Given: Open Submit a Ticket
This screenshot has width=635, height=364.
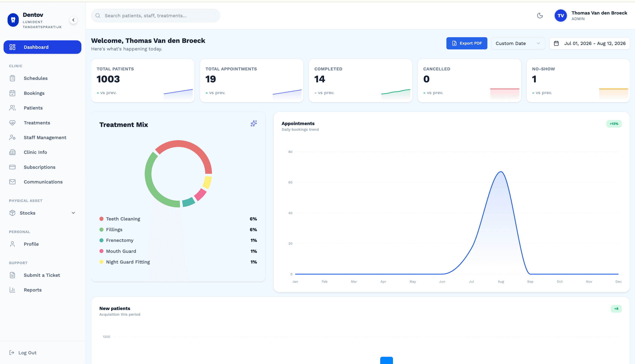Looking at the screenshot, I should (42, 275).
